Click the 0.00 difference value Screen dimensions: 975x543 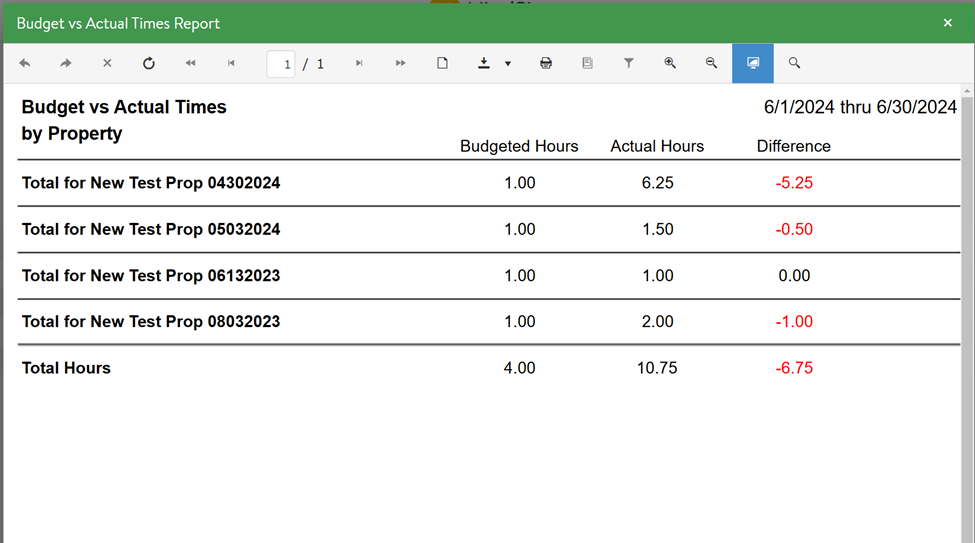794,276
